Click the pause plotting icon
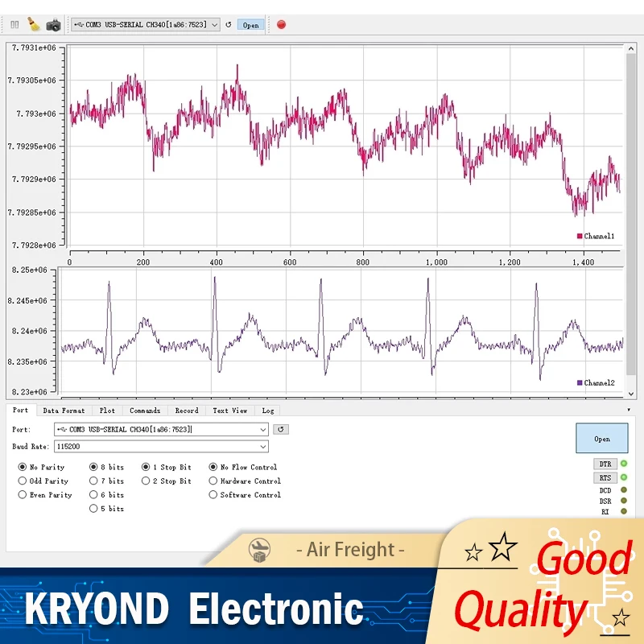The height and width of the screenshot is (644, 644). tap(14, 25)
